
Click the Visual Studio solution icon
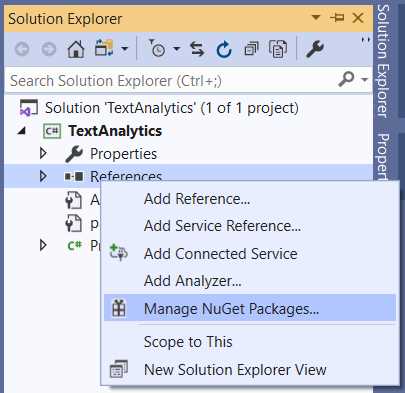[x=28, y=108]
